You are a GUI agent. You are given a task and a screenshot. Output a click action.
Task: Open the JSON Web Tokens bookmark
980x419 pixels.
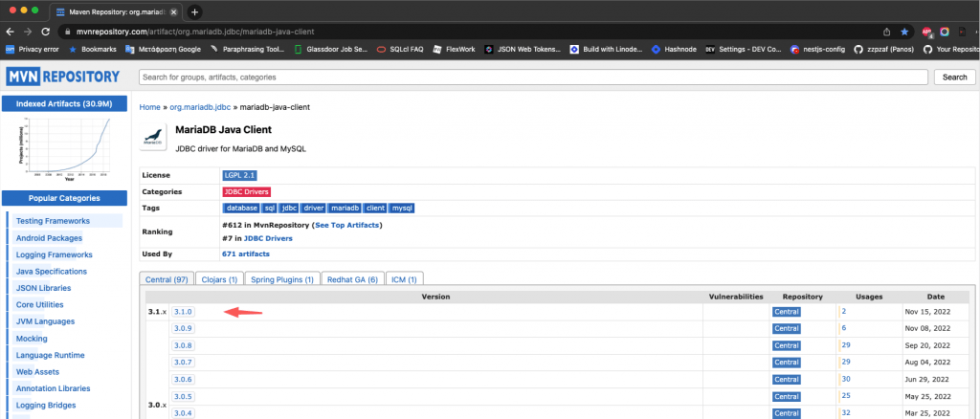tap(523, 49)
